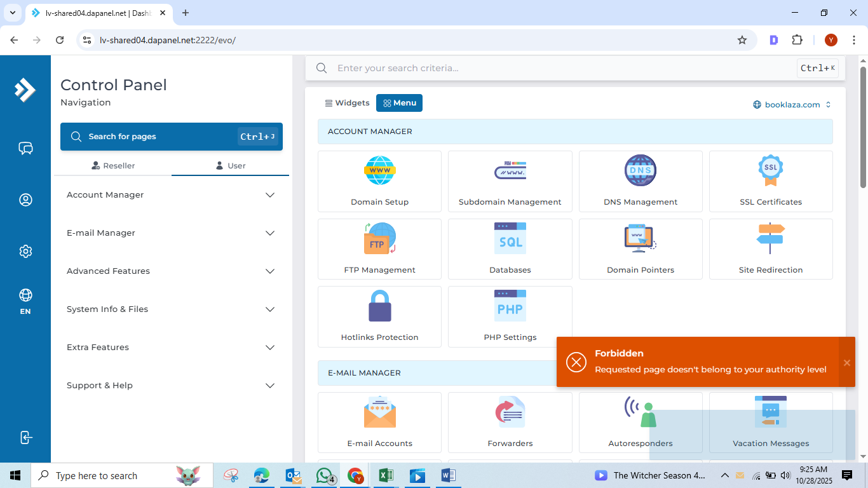This screenshot has height=488, width=868.
Task: Click the DNS Management icon
Action: point(640,171)
